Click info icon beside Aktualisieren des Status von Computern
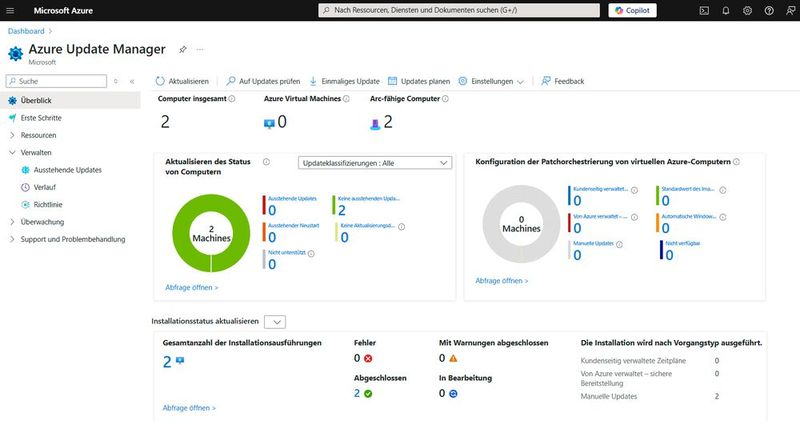 pyautogui.click(x=266, y=162)
